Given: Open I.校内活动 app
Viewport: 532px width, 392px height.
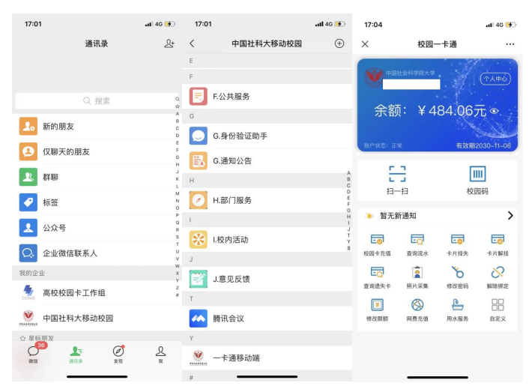Looking at the screenshot, I should [267, 240].
